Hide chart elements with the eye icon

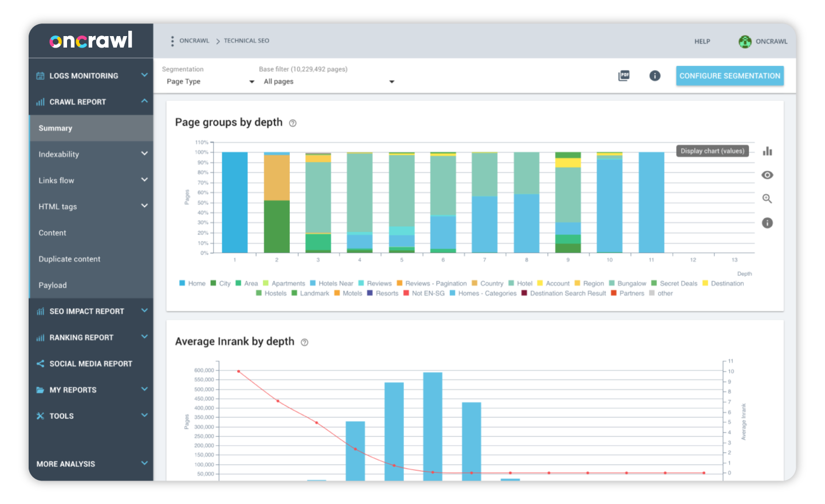[767, 175]
